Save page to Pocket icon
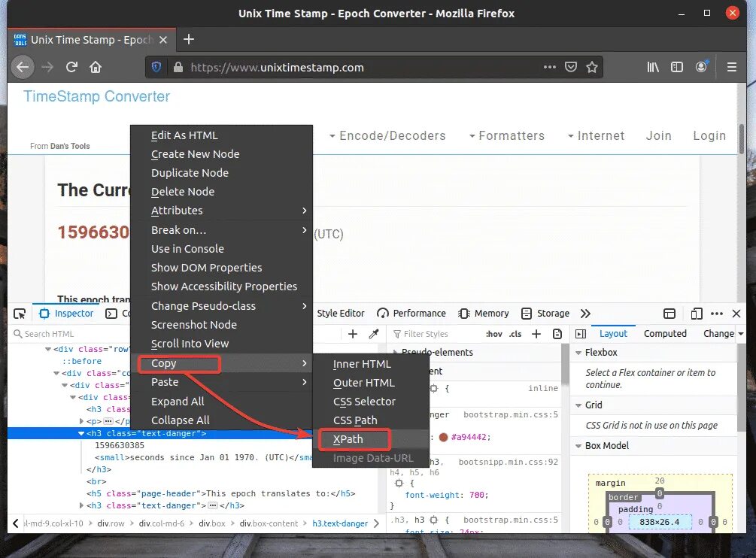This screenshot has height=558, width=756. (x=571, y=67)
